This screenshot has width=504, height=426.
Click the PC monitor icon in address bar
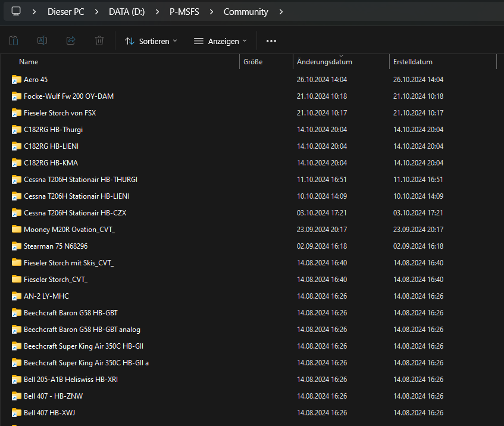16,11
